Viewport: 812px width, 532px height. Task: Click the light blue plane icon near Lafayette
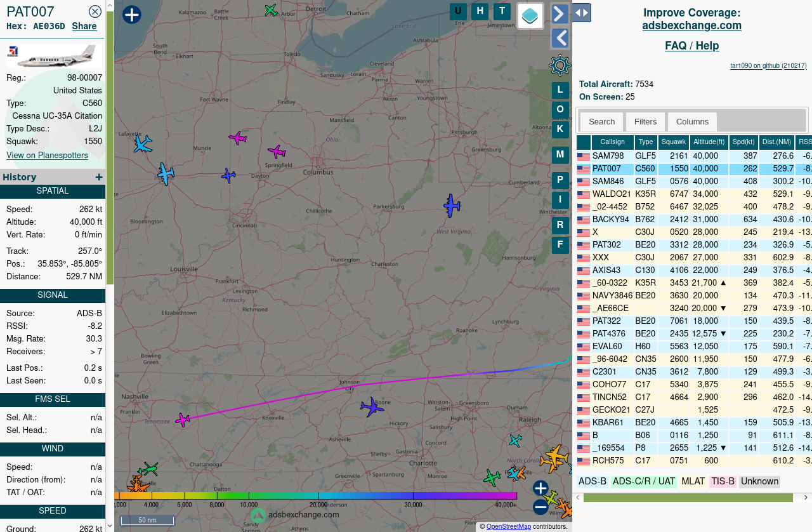(143, 144)
